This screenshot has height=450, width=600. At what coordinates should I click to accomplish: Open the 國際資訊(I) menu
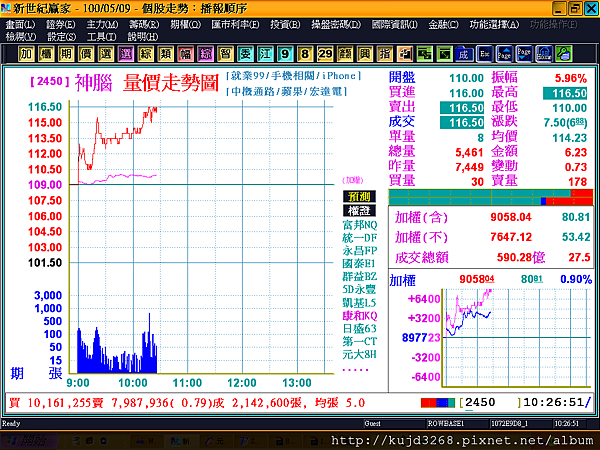[394, 25]
